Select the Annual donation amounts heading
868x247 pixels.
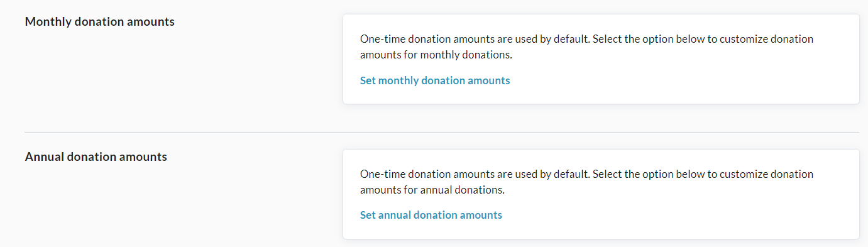point(96,157)
